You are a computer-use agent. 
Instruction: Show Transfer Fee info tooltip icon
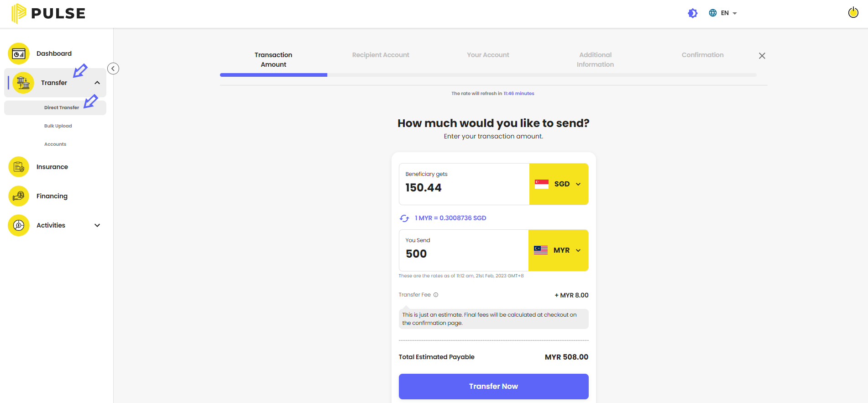[x=436, y=295]
